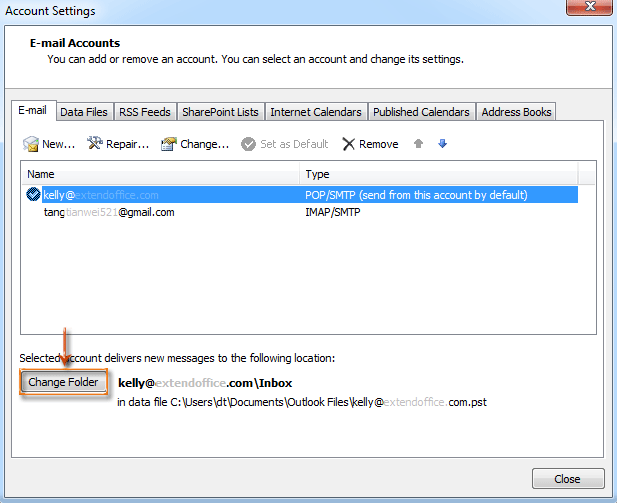Show the Address Books tab
Image resolution: width=617 pixels, height=503 pixels.
tap(515, 112)
